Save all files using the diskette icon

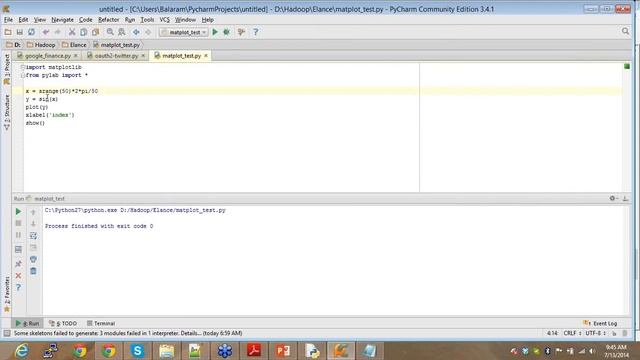19,32
